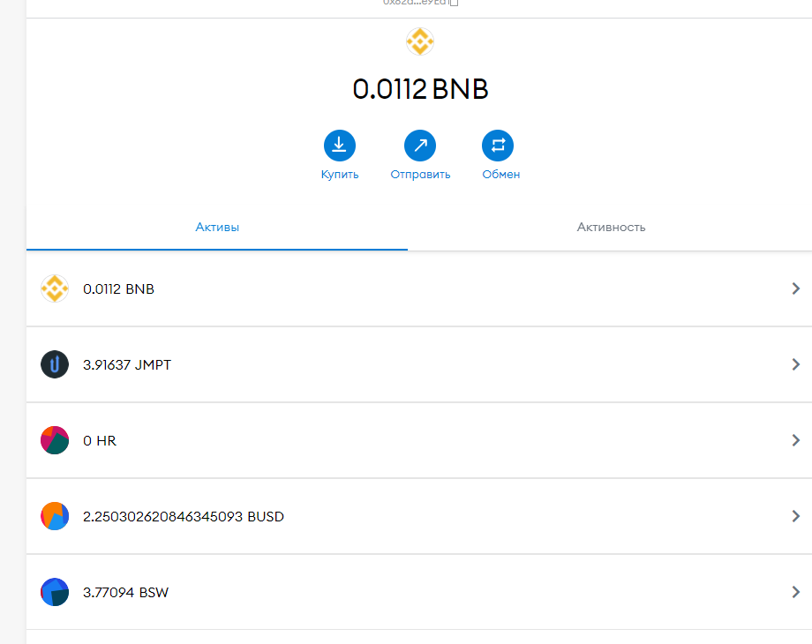Expand the JMPT asset row chevron

(x=796, y=364)
